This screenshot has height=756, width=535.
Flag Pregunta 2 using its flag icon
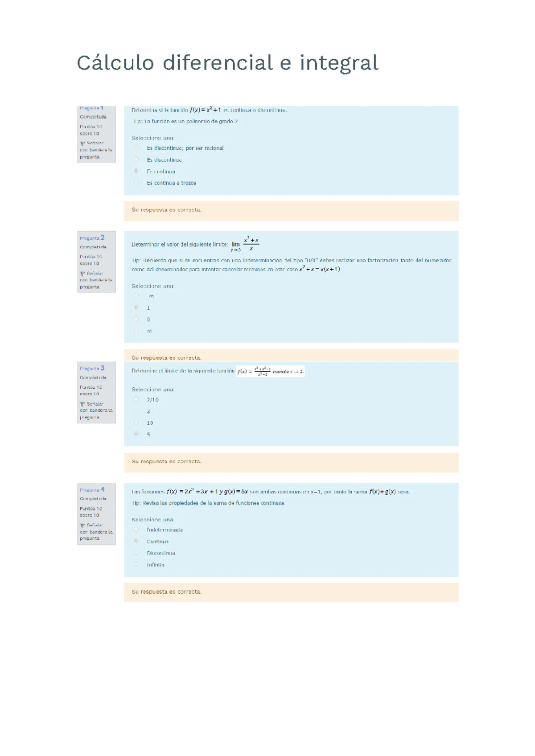82,274
